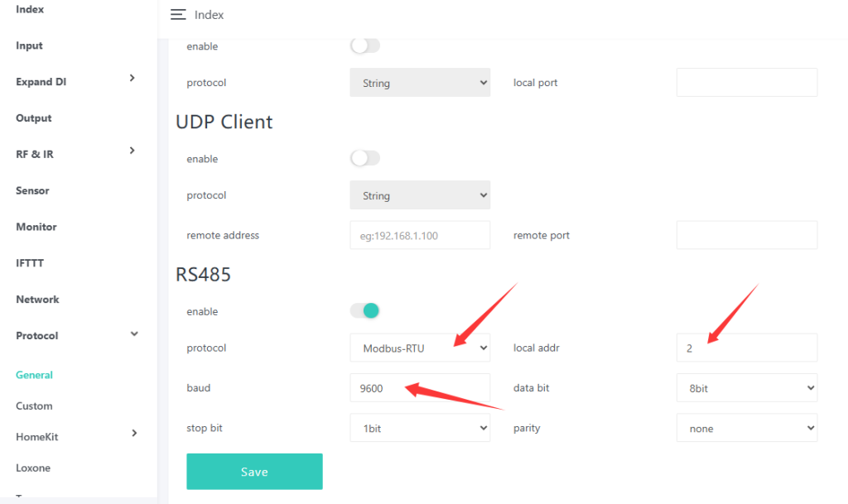This screenshot has height=504, width=848.
Task: Go to the Network menu item
Action: coord(37,300)
